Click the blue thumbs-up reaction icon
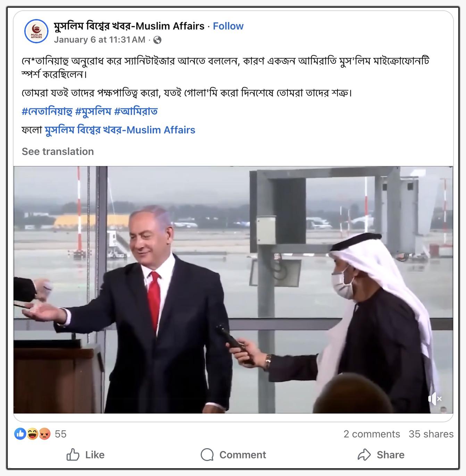466x476 pixels. 20,434
